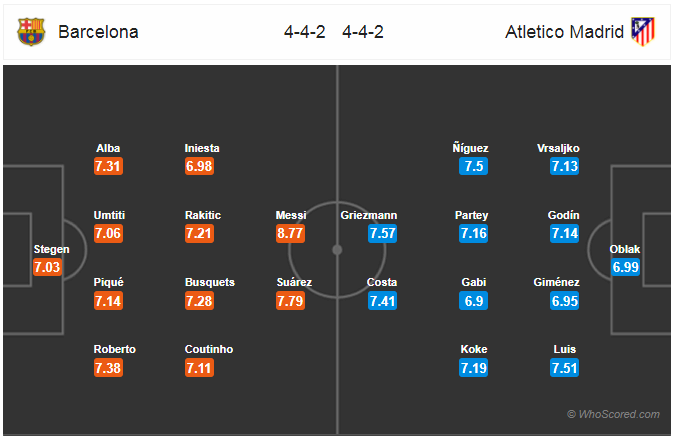This screenshot has height=436, width=675.
Task: Open the Atletico Madrid team name link
Action: (x=564, y=32)
